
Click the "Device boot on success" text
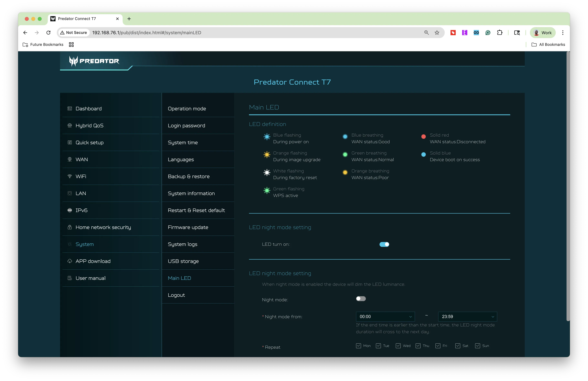tap(455, 160)
